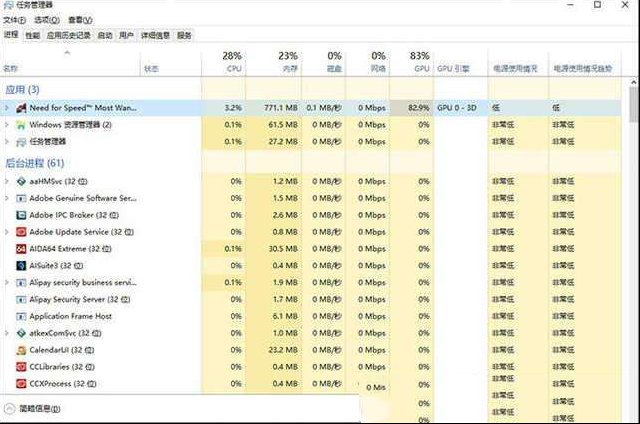Click the Alipay Security Server icon
This screenshot has height=424, width=640.
(x=21, y=300)
